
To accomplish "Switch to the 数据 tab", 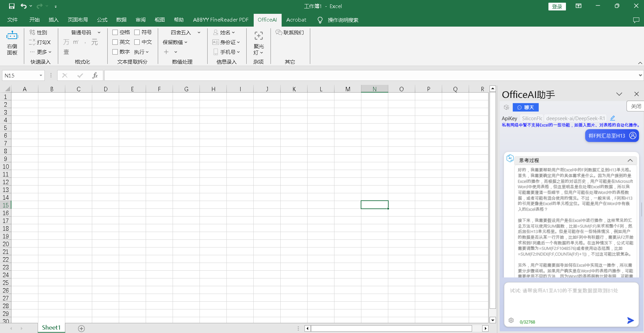I will [121, 20].
